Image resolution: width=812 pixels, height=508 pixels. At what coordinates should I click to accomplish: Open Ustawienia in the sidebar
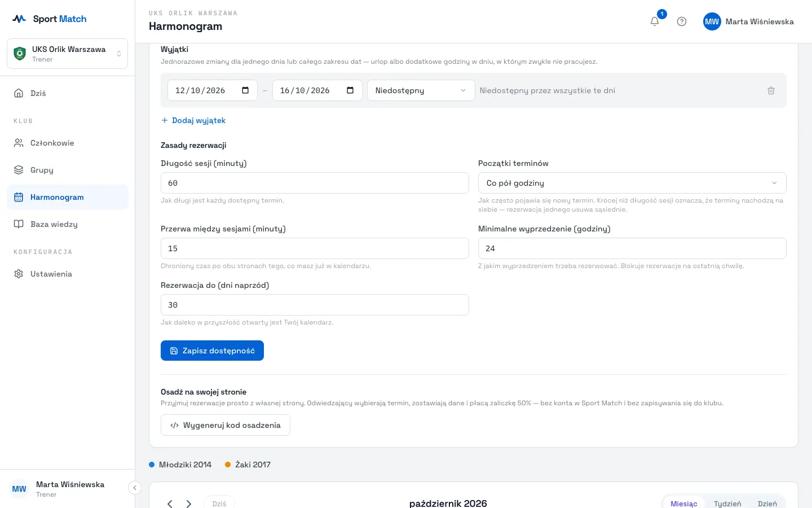pyautogui.click(x=67, y=274)
